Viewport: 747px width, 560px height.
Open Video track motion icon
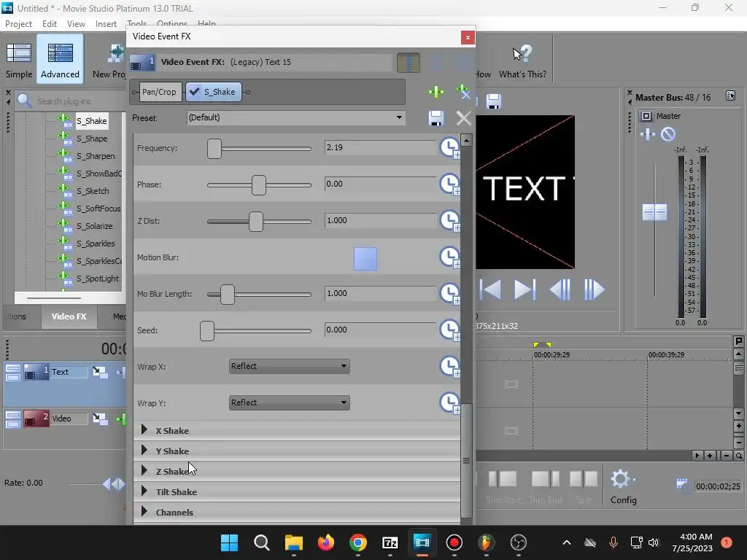coord(99,419)
